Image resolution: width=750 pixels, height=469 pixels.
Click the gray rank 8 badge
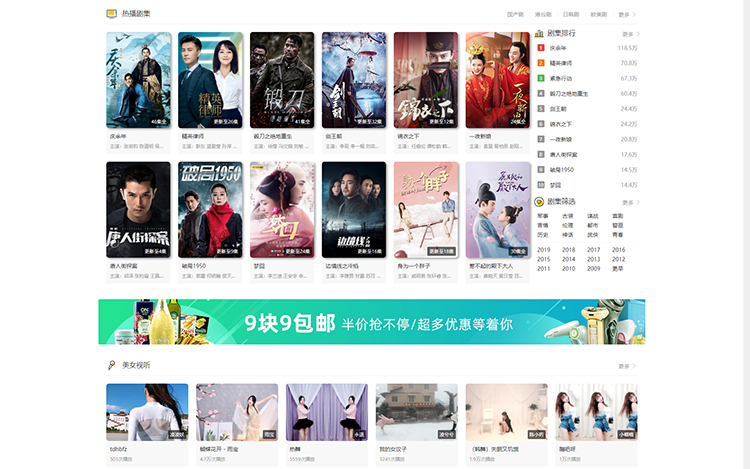(541, 154)
